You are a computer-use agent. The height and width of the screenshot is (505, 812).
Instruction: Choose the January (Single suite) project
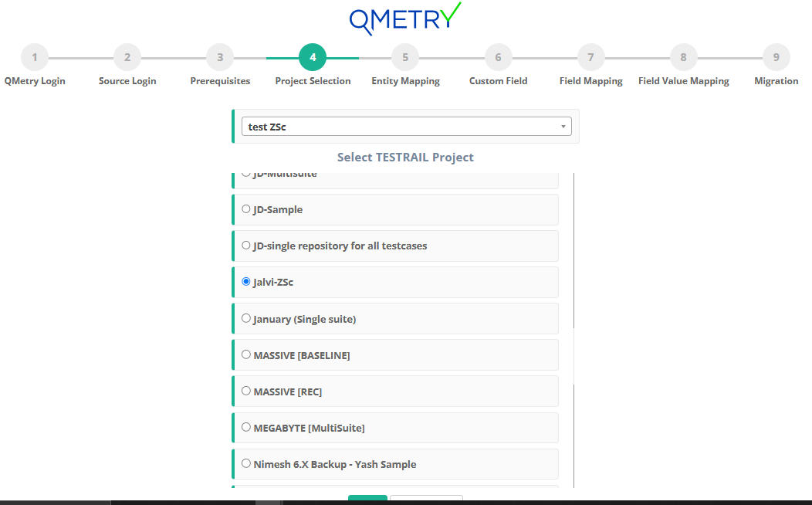(246, 319)
